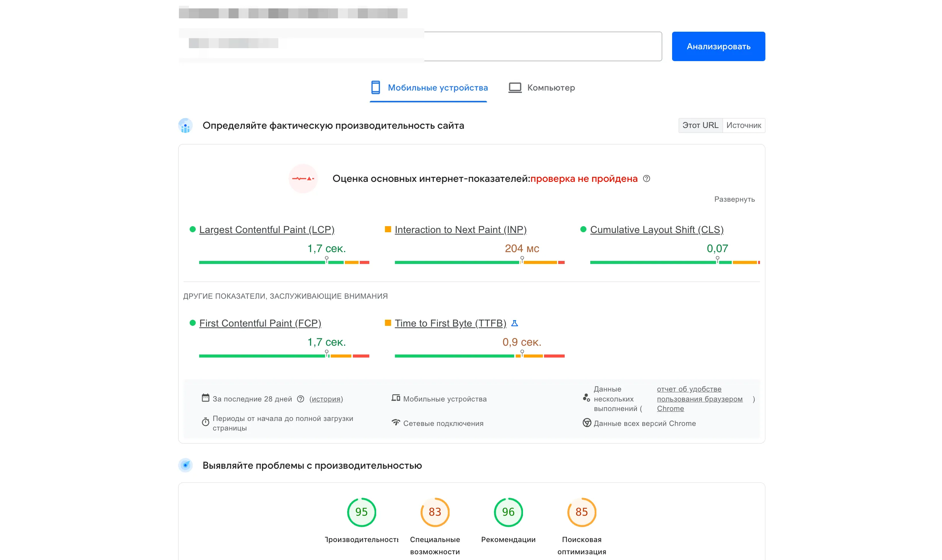Screen dimensions: 942x560
Task: Click the blue compass icon beside "Выявляйте проблемы с производительностью"
Action: point(185,465)
